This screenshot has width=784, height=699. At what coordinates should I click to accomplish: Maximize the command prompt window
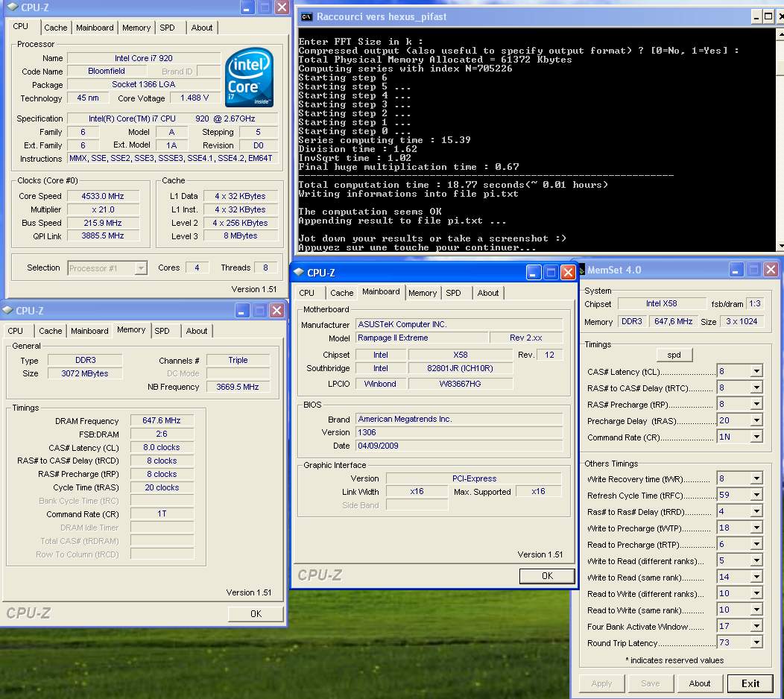[x=768, y=16]
